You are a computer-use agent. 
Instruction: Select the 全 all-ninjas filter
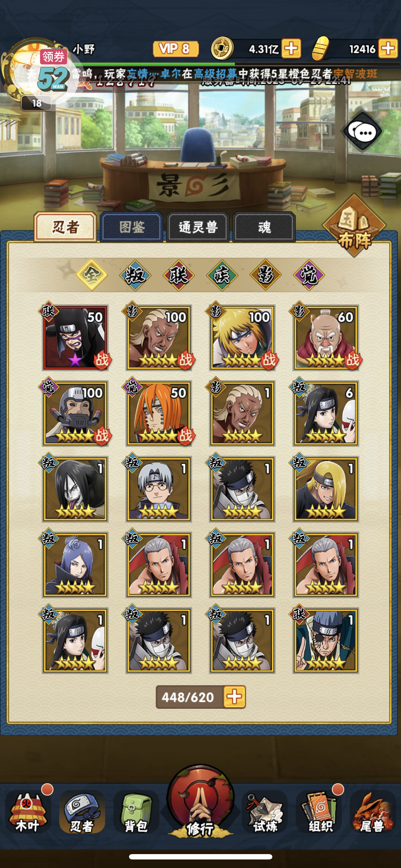[x=92, y=275]
